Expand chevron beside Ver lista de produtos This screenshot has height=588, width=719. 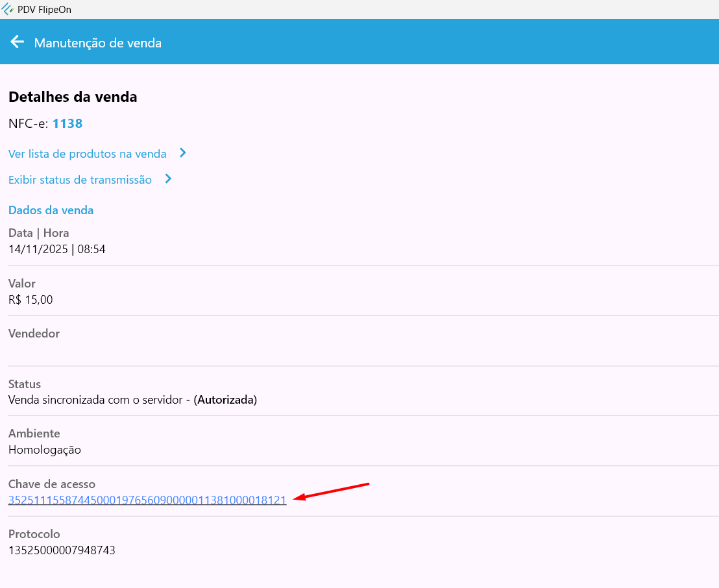[x=183, y=153]
